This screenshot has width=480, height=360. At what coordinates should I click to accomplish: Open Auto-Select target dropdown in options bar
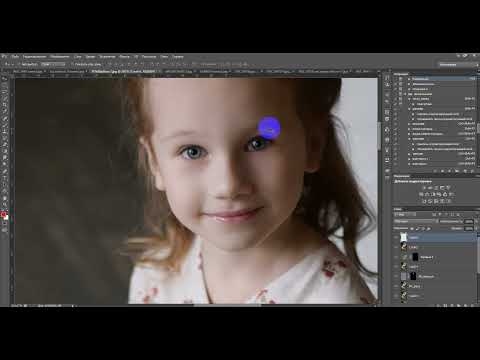coord(53,64)
